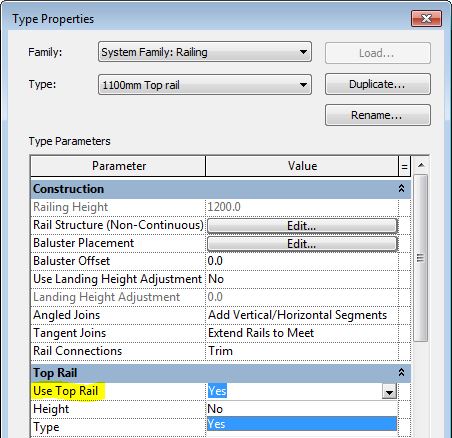The width and height of the screenshot is (452, 438).
Task: Click the Angled Joins value cell
Action: tap(302, 315)
